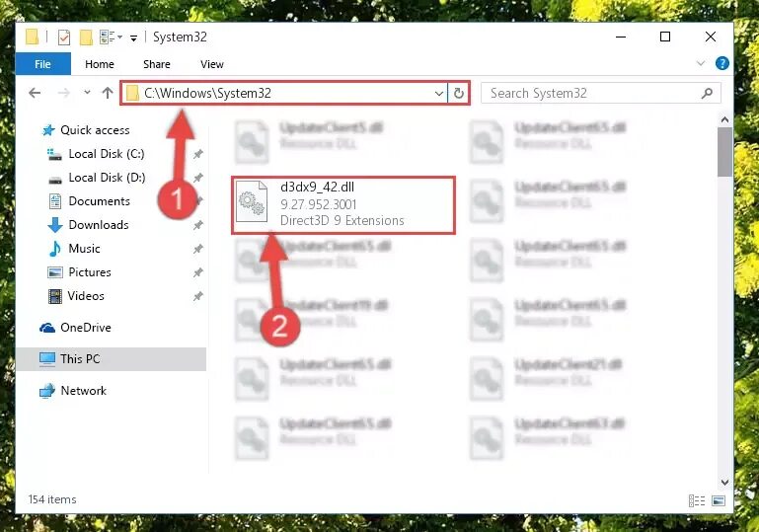Image resolution: width=759 pixels, height=532 pixels.
Task: Open Local Disk (D:) in sidebar
Action: [x=107, y=178]
